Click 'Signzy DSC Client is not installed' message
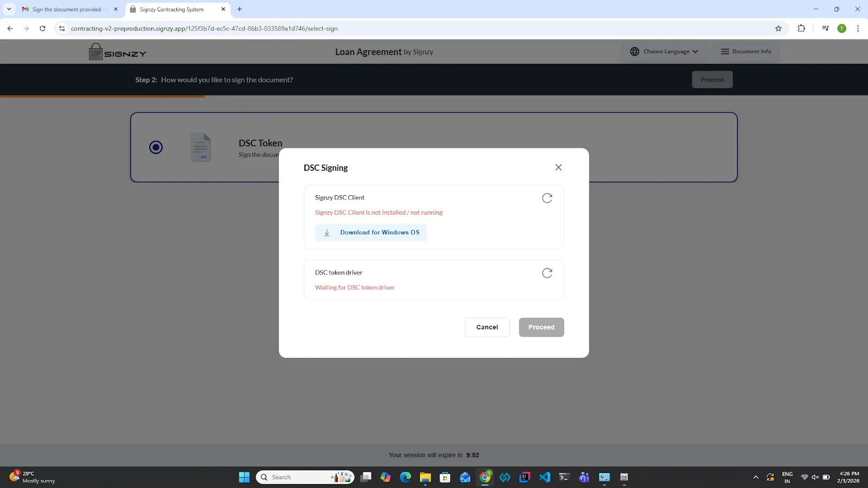 (x=379, y=213)
